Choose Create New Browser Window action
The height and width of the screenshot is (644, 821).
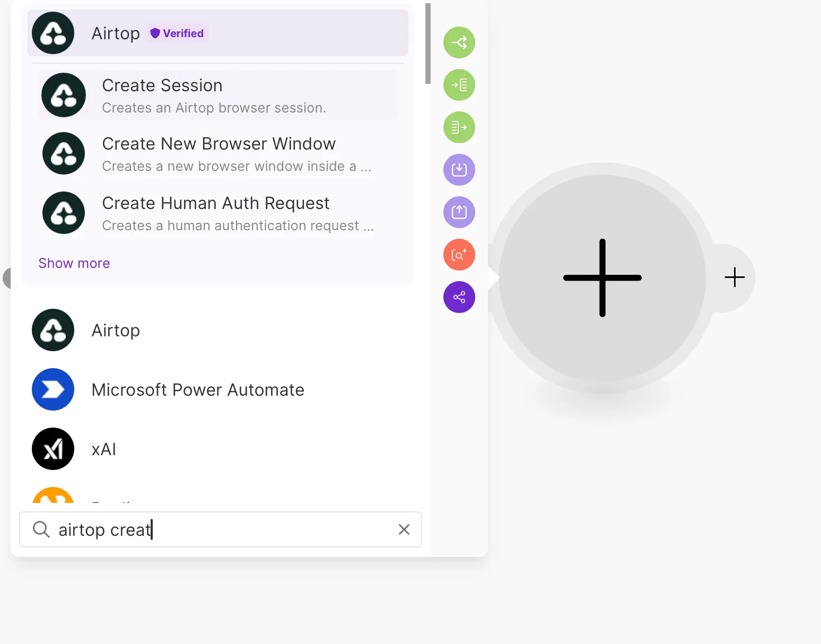click(x=218, y=154)
